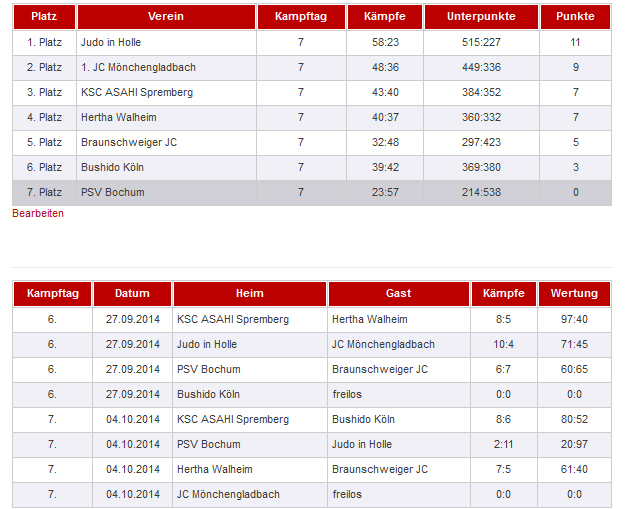The height and width of the screenshot is (509, 628).
Task: Click the Unterpunkte column header
Action: click(481, 16)
